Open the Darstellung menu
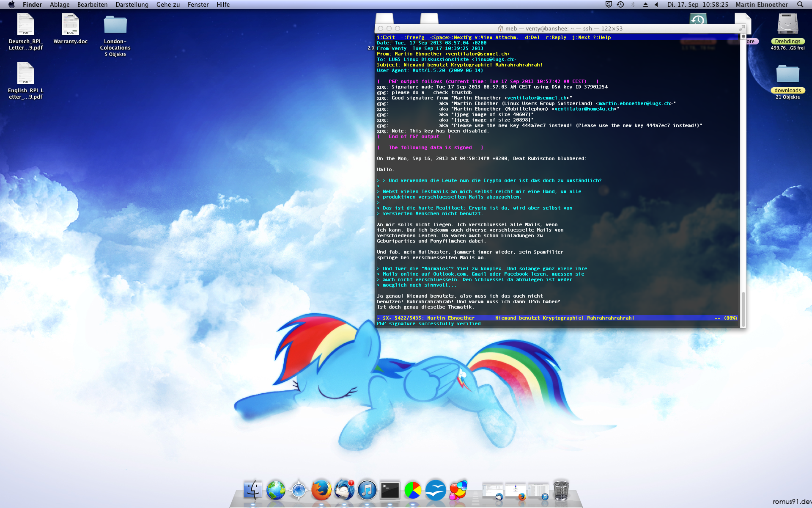This screenshot has width=812, height=508. pos(132,4)
